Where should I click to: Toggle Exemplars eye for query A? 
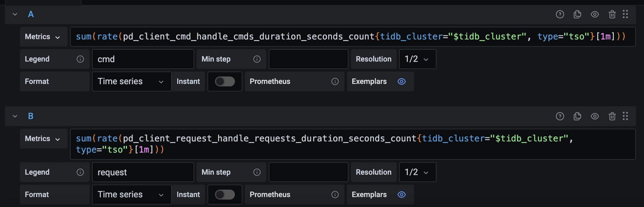[402, 81]
